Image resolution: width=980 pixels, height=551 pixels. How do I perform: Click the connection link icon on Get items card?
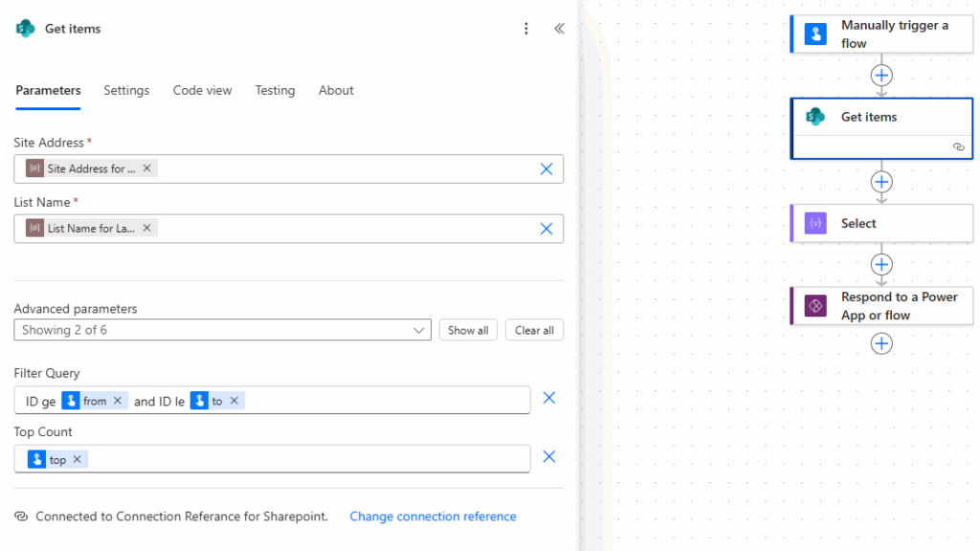point(959,146)
